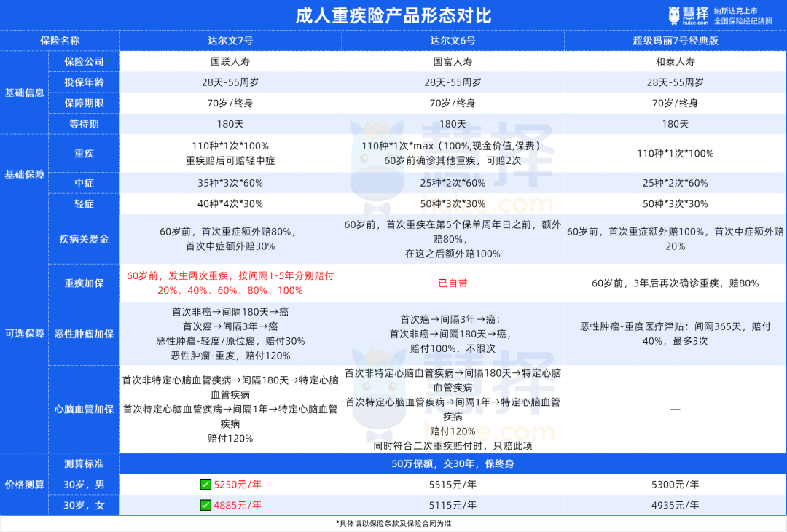Image resolution: width=787 pixels, height=532 pixels.
Task: Click the 可选保障 section label
Action: (24, 334)
